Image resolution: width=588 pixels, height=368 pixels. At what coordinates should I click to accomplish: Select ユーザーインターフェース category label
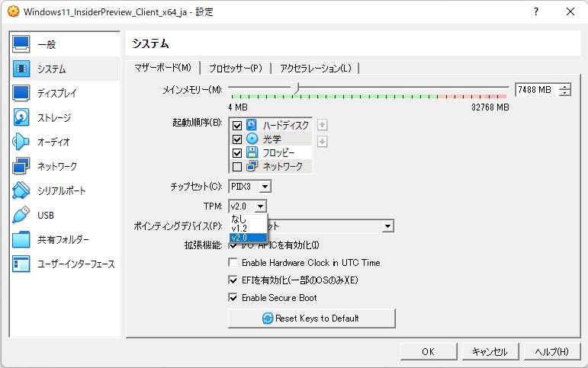[x=76, y=264]
